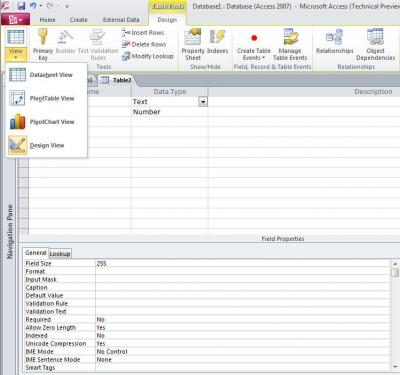Image resolution: width=400 pixels, height=375 pixels.
Task: Open the Indexes window
Action: [217, 41]
